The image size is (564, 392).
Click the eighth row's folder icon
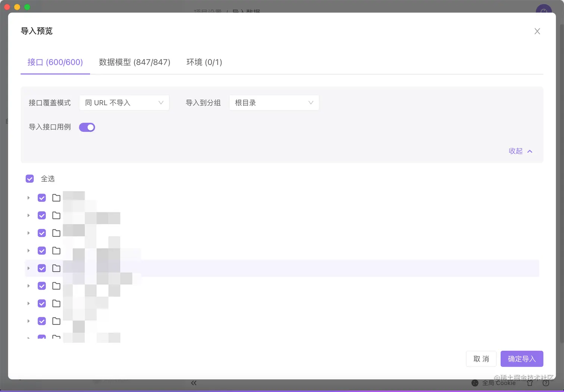56,321
